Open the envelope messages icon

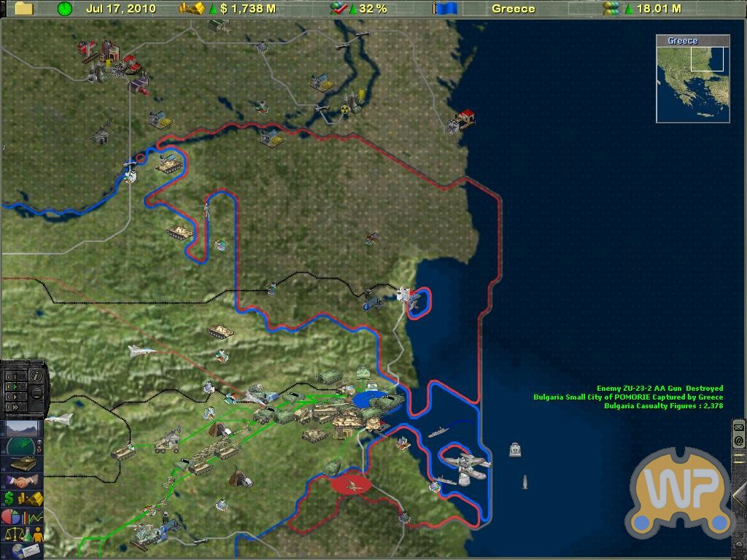click(738, 427)
